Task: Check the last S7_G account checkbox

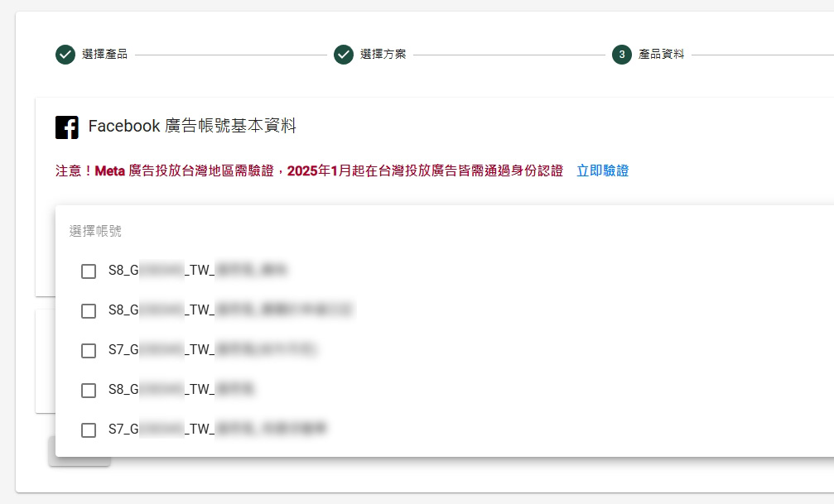Action: pyautogui.click(x=89, y=430)
